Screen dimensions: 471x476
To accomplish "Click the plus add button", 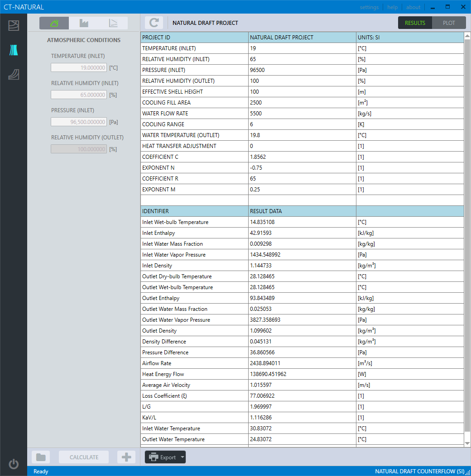I will [126, 457].
